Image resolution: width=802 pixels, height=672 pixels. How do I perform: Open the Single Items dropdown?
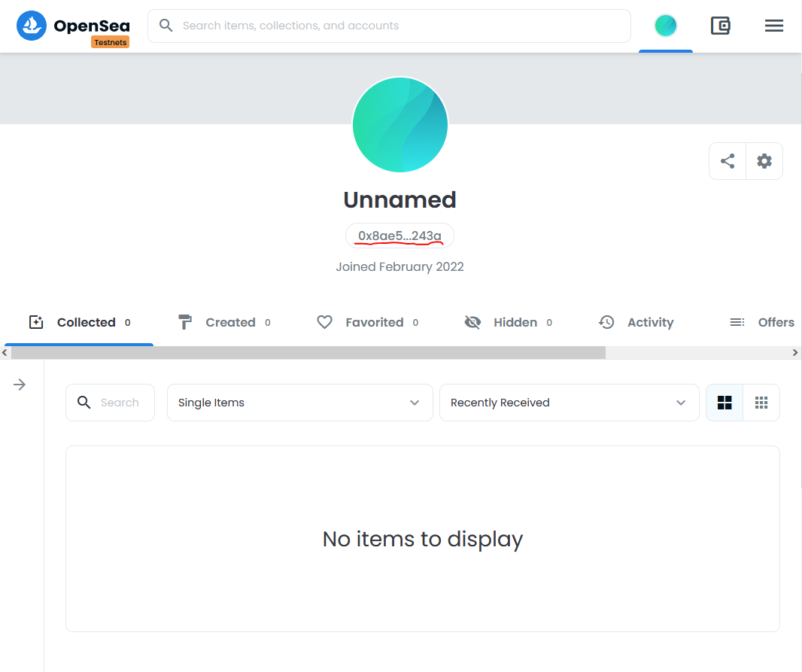click(299, 403)
